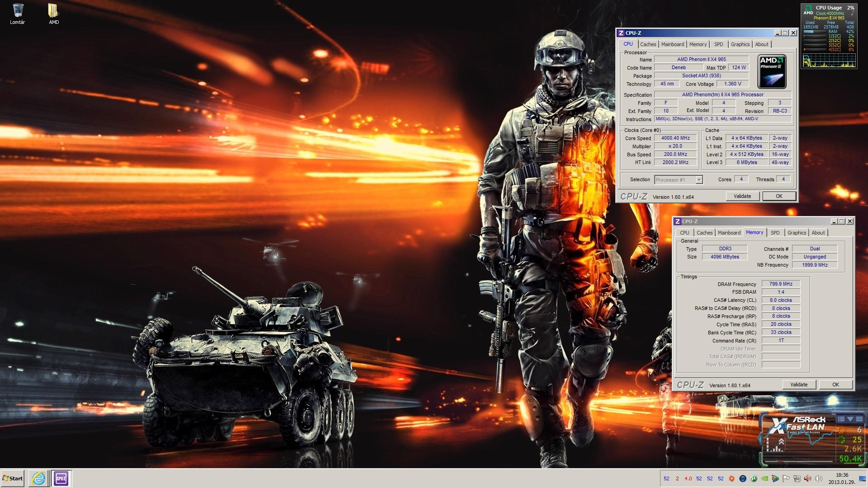The width and height of the screenshot is (868, 488).
Task: Open Caches tab in upper CPU-Z window
Action: click(648, 44)
